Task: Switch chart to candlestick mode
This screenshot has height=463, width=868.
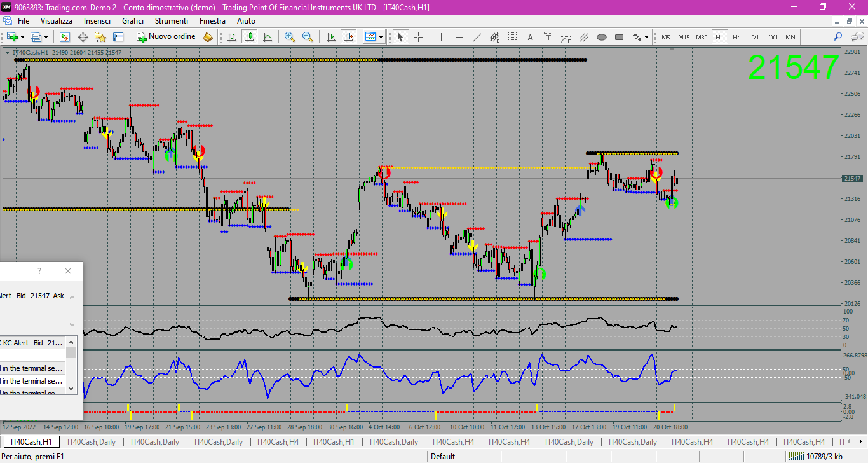Action: pos(250,37)
